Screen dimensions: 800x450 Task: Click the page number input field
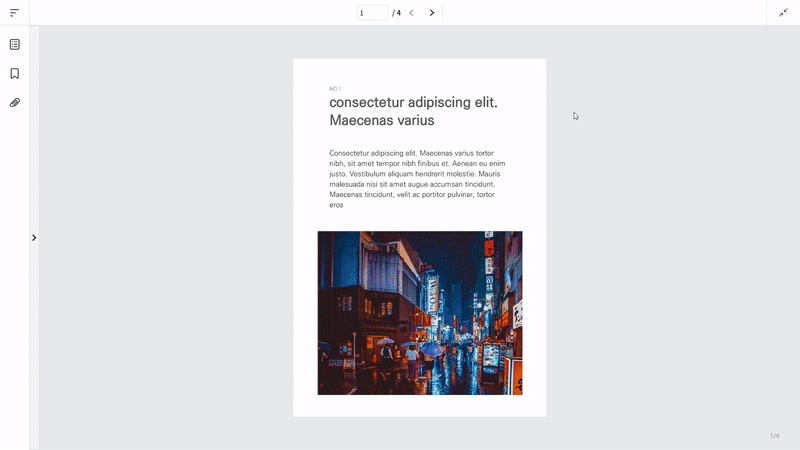[372, 13]
